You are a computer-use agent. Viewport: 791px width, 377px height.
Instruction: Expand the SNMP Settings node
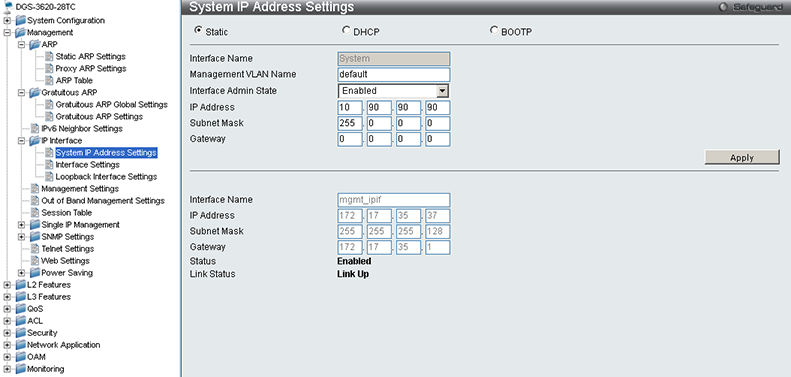(x=21, y=237)
